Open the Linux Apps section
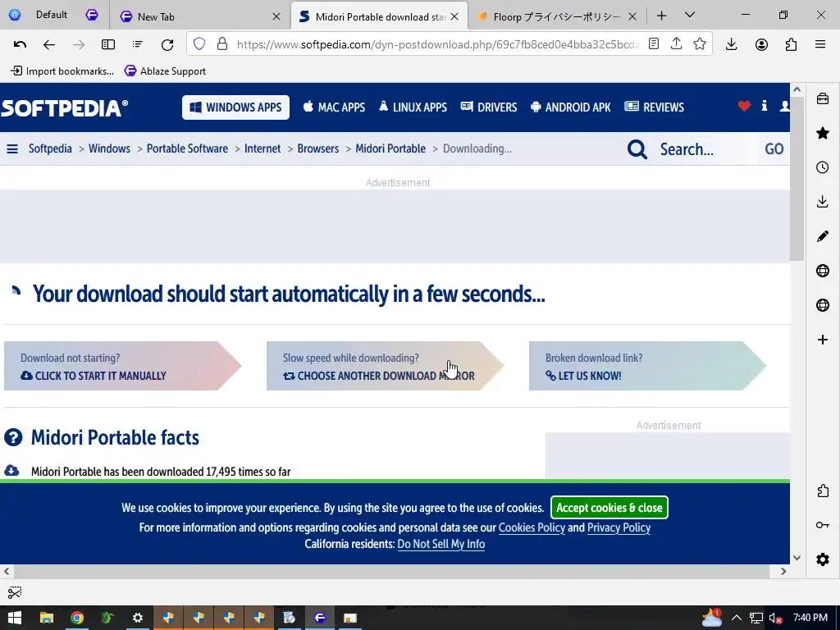The width and height of the screenshot is (840, 630). [x=413, y=107]
